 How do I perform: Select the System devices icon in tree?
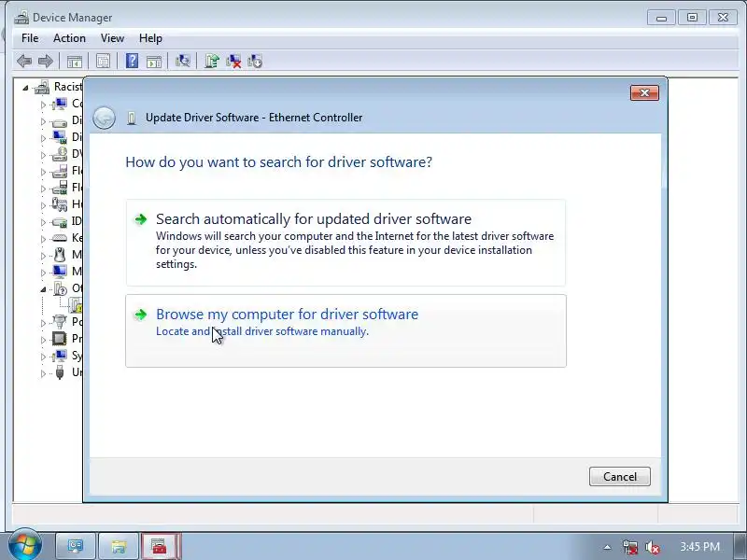pyautogui.click(x=60, y=356)
